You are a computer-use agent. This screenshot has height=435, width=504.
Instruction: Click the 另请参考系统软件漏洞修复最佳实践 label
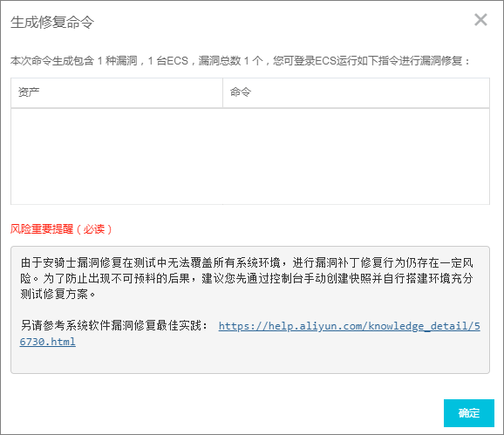pyautogui.click(x=114, y=326)
